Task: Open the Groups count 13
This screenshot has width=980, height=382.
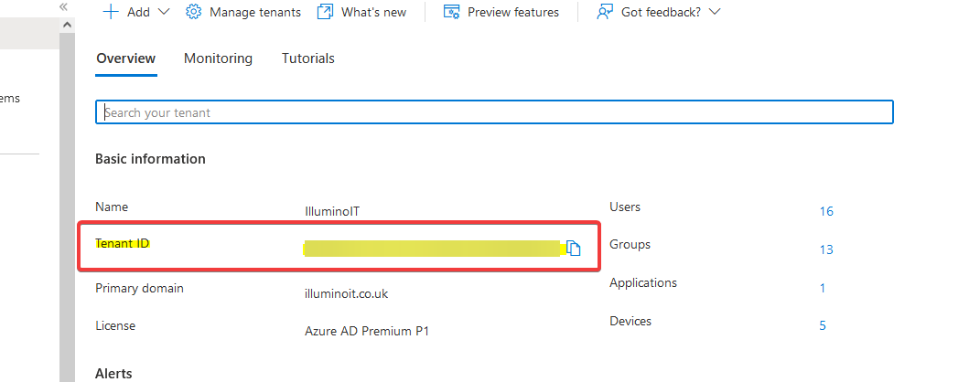Action: coord(826,249)
